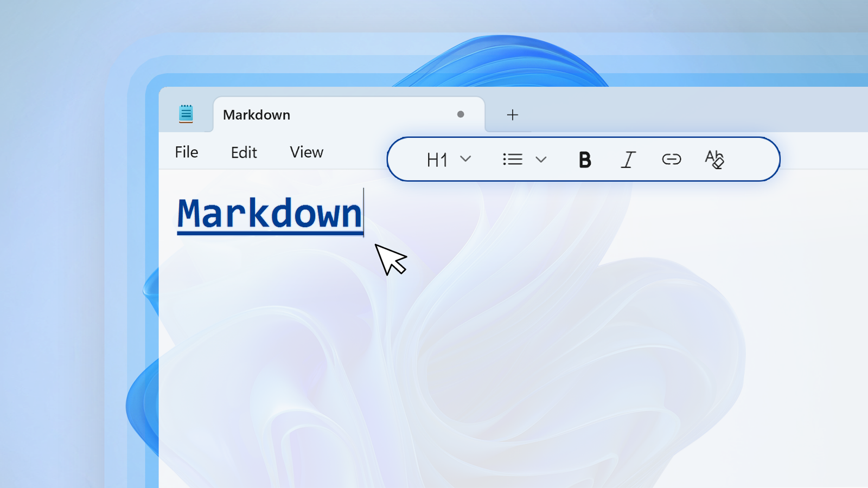Screen dimensions: 868x488
Task: Open a new tab with the plus button
Action: (x=512, y=114)
